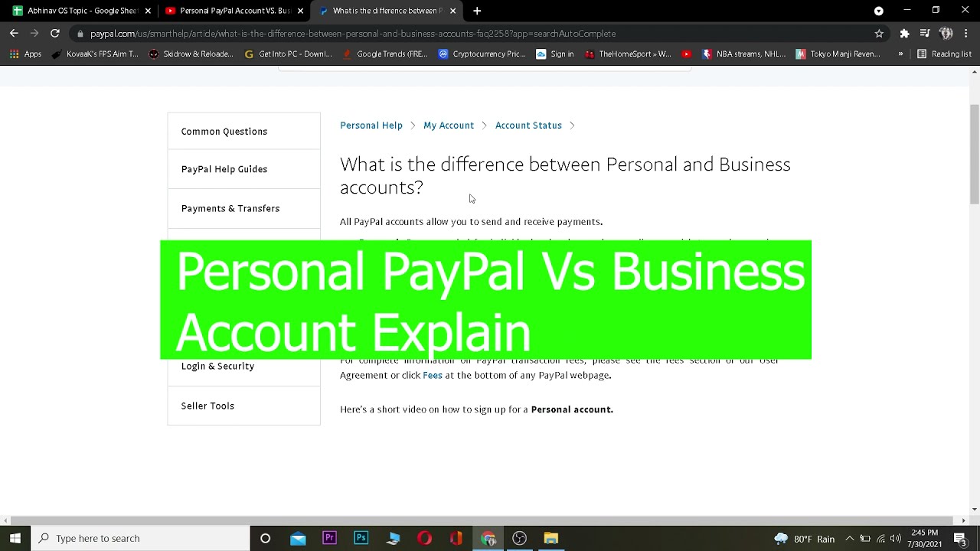980x551 pixels.
Task: Open Wi-Fi network tray icon
Action: click(x=880, y=539)
